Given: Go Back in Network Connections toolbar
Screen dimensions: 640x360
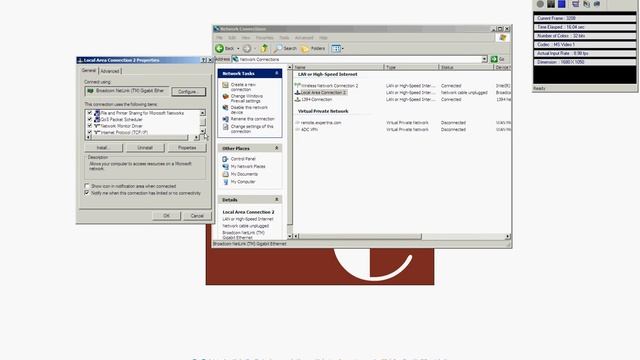Looking at the screenshot, I should (x=224, y=49).
